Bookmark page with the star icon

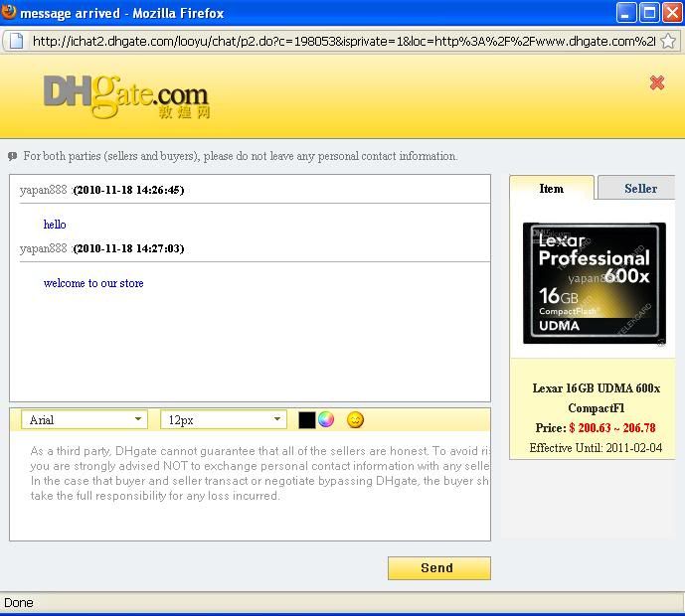[668, 42]
